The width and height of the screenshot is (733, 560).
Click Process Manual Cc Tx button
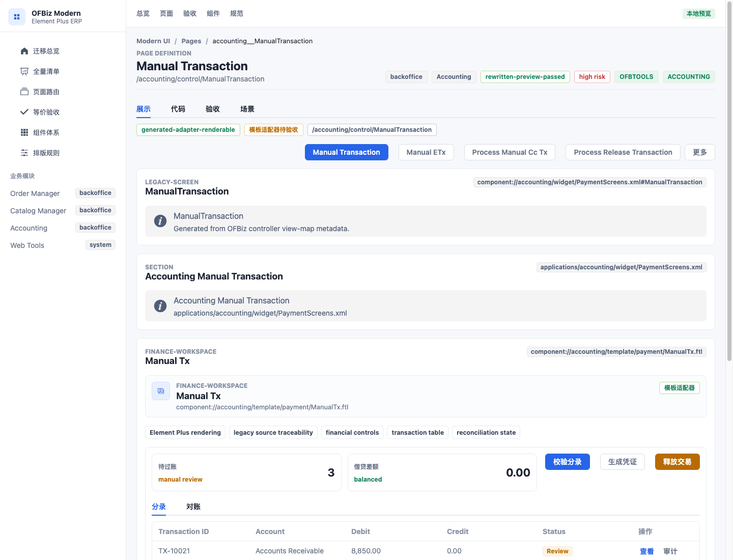pyautogui.click(x=510, y=152)
